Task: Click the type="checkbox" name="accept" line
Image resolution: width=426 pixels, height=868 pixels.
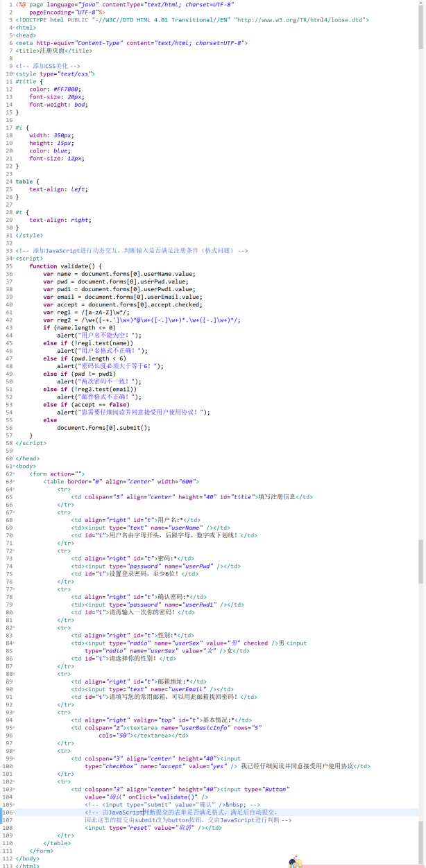Action: (227, 766)
